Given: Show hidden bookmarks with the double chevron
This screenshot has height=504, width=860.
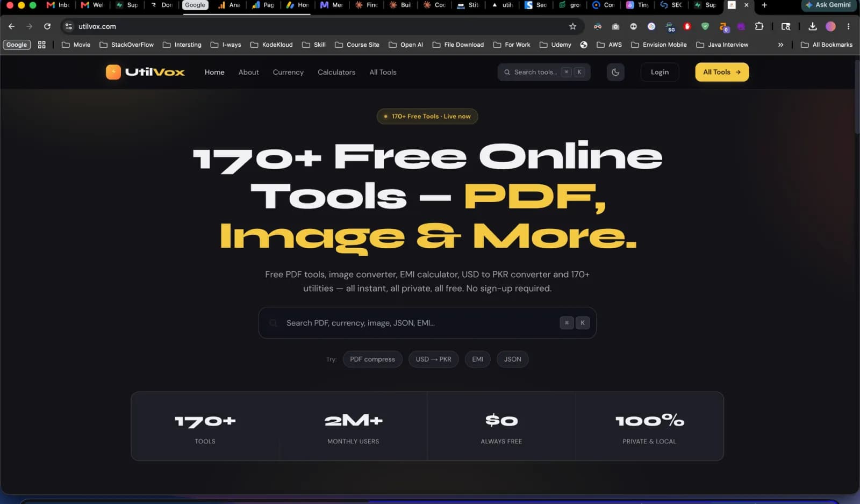Looking at the screenshot, I should (x=780, y=45).
